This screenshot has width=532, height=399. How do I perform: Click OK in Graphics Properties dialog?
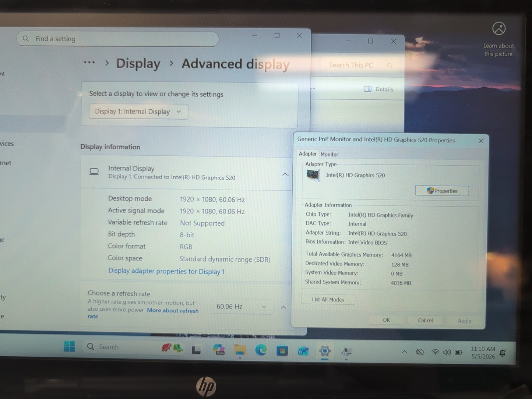386,320
